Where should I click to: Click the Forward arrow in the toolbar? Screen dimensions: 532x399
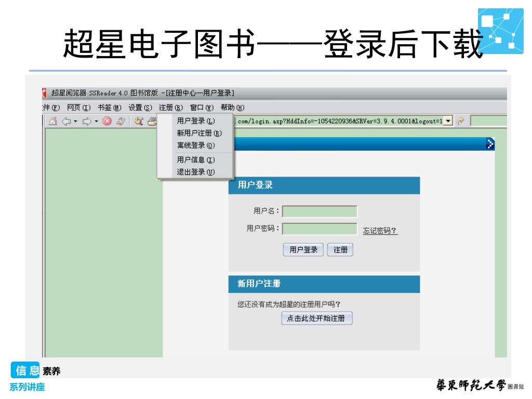pos(87,121)
